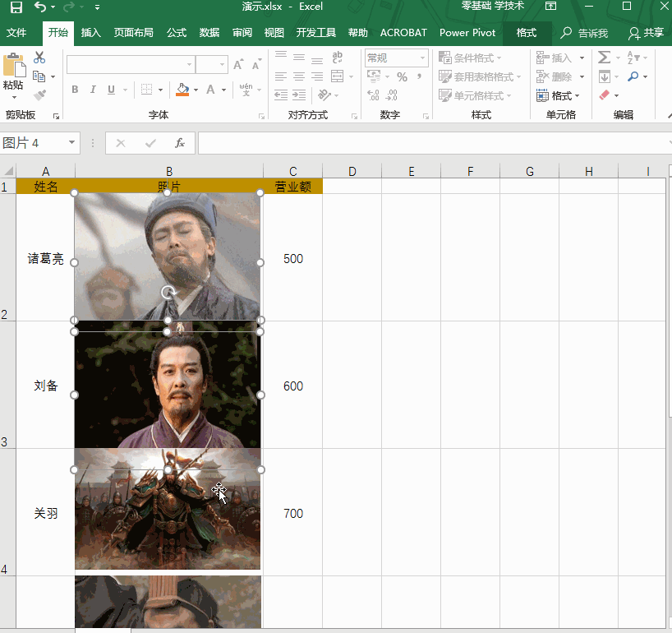672x633 pixels.
Task: Toggle center horizontal alignment
Action: point(299,76)
